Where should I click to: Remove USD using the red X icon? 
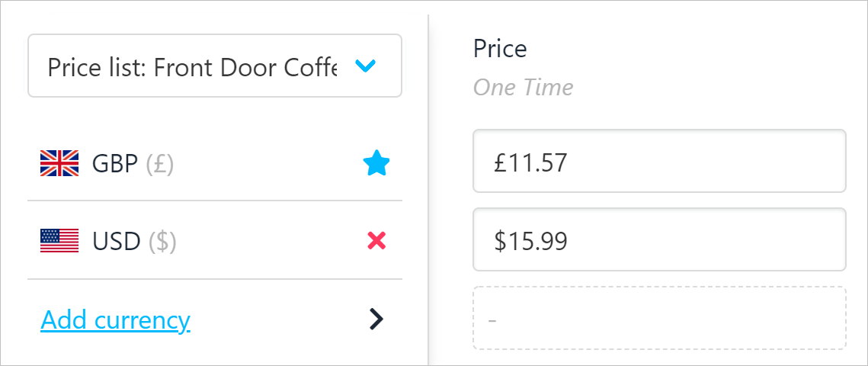[x=376, y=242]
